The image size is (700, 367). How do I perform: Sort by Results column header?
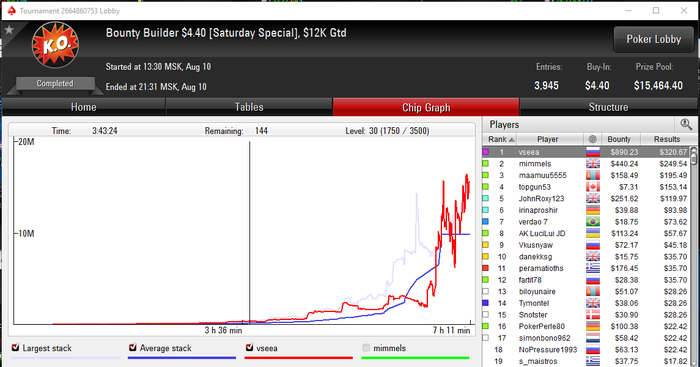667,139
